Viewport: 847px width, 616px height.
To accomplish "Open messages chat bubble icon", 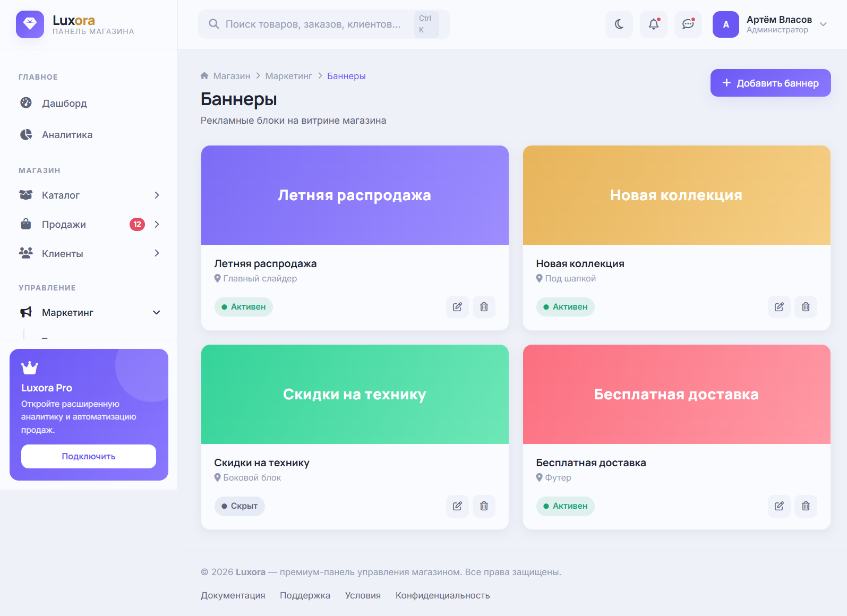I will 688,24.
